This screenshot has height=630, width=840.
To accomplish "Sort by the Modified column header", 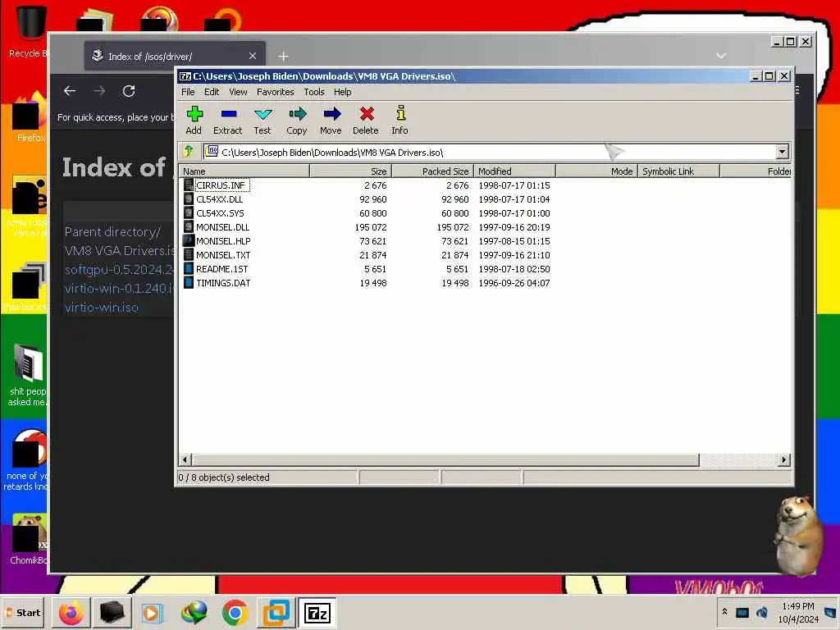I will pyautogui.click(x=515, y=171).
